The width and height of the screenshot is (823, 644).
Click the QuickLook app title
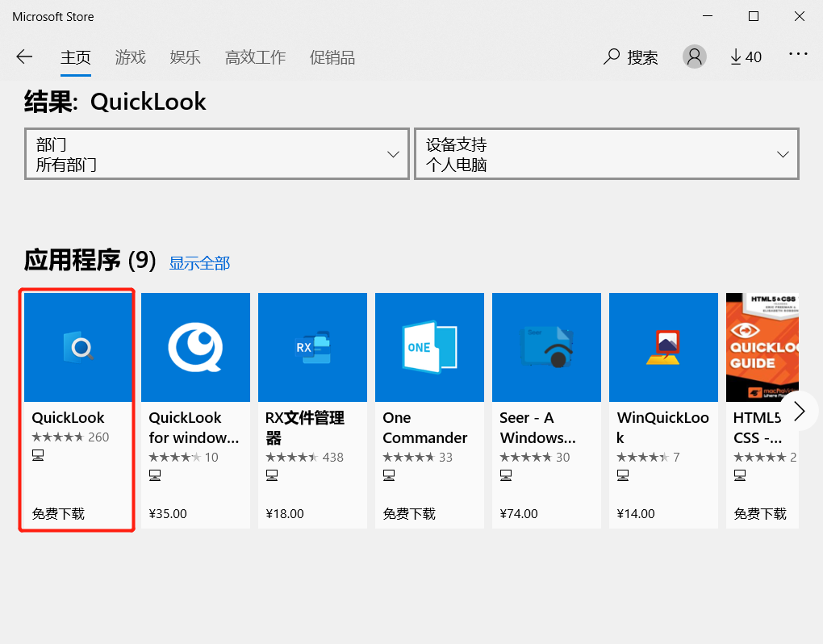pos(69,418)
